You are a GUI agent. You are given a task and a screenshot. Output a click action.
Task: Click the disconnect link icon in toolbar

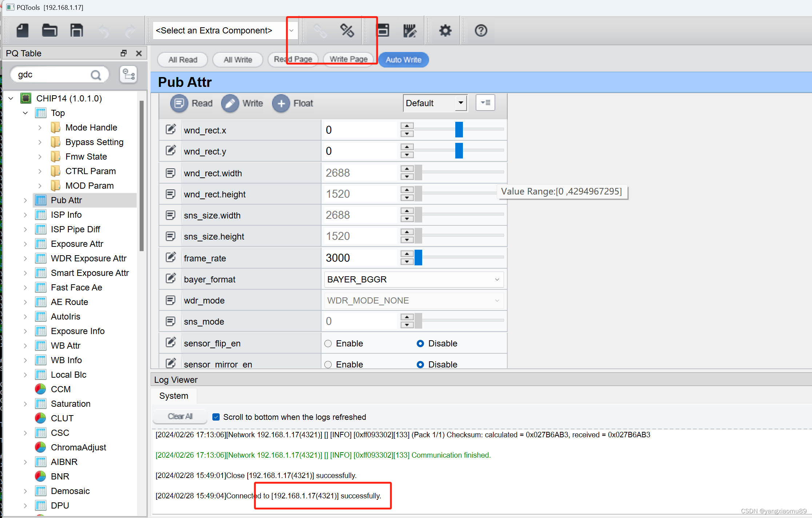coord(347,31)
